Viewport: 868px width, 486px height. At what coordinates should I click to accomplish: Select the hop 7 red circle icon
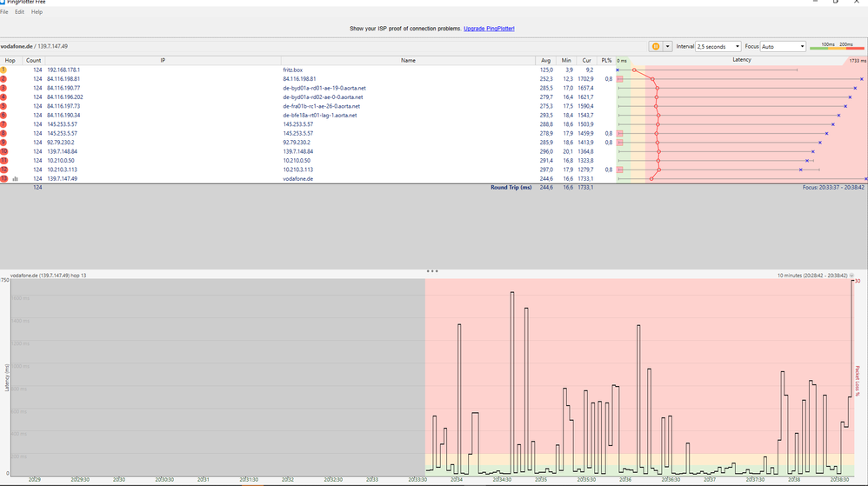pos(3,124)
